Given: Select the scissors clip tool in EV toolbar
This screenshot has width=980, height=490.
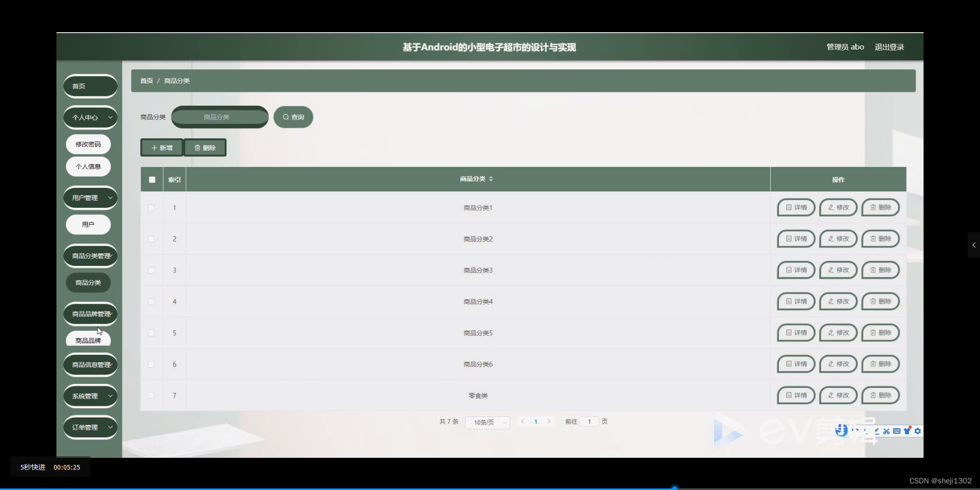Looking at the screenshot, I should (887, 431).
